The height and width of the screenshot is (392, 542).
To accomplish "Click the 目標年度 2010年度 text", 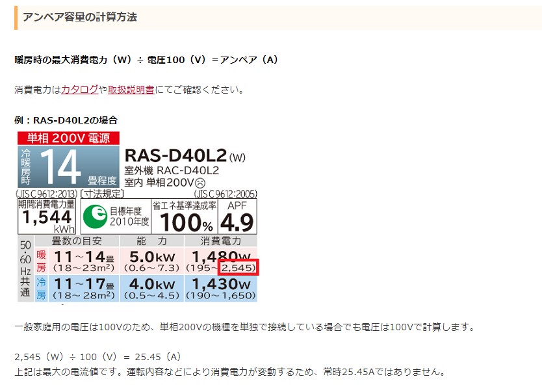I will coord(129,216).
